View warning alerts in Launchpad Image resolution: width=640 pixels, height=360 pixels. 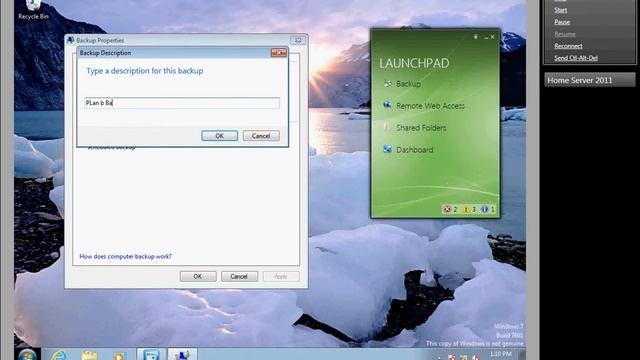coord(469,209)
